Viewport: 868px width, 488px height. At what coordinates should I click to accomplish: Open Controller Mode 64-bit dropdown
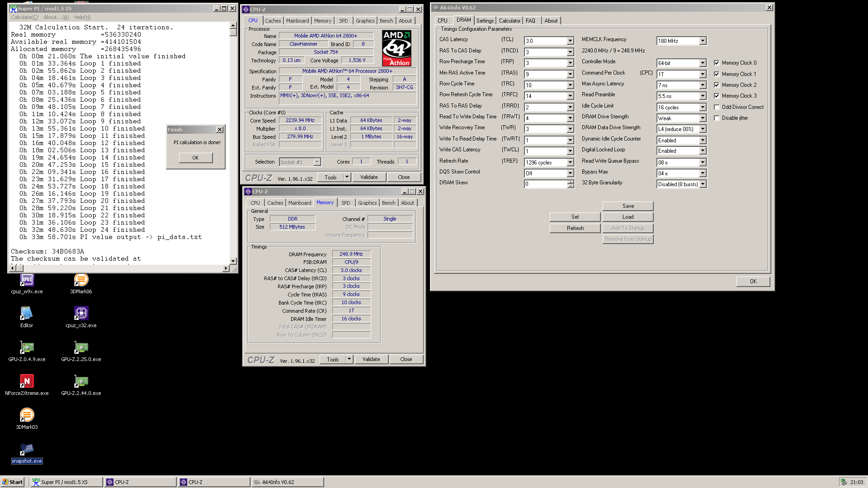[x=703, y=63]
